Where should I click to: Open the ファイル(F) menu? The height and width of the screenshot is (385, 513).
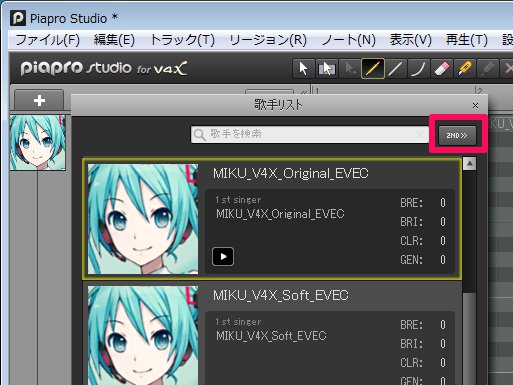[48, 40]
